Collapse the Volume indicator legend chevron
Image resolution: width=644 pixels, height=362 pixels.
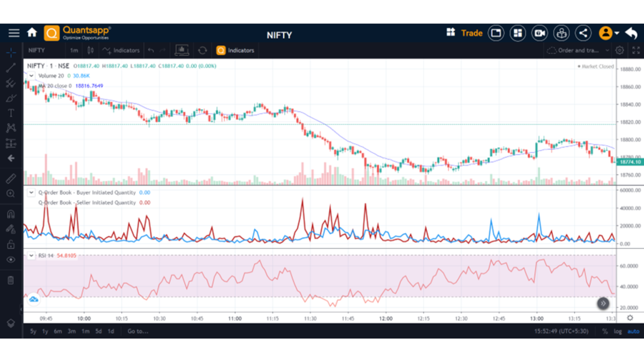click(31, 76)
